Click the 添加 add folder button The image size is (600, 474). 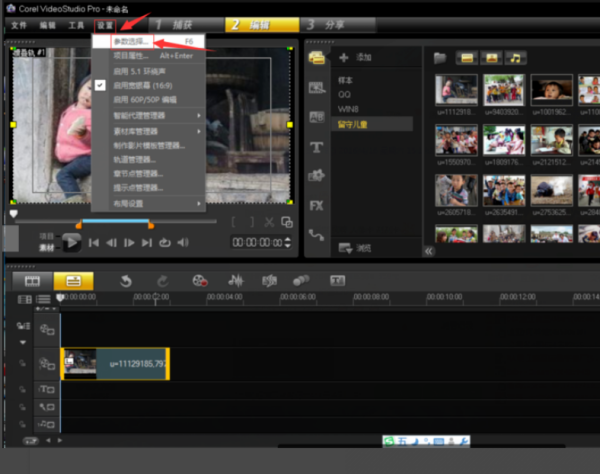[x=355, y=58]
